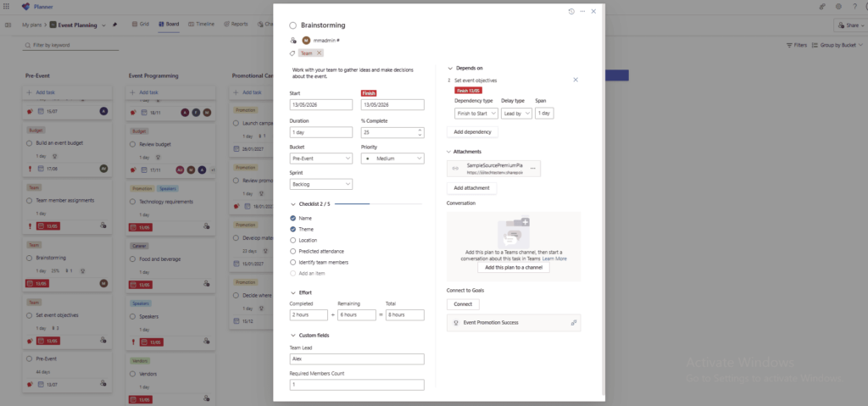The image size is (868, 406).
Task: Open the task history clock icon
Action: tap(571, 11)
